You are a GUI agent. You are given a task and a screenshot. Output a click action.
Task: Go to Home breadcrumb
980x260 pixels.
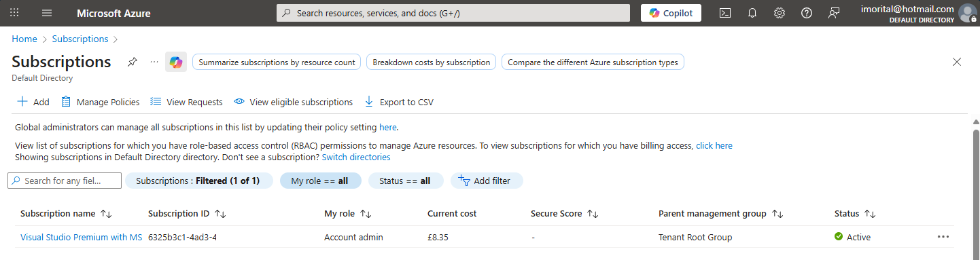pos(24,39)
